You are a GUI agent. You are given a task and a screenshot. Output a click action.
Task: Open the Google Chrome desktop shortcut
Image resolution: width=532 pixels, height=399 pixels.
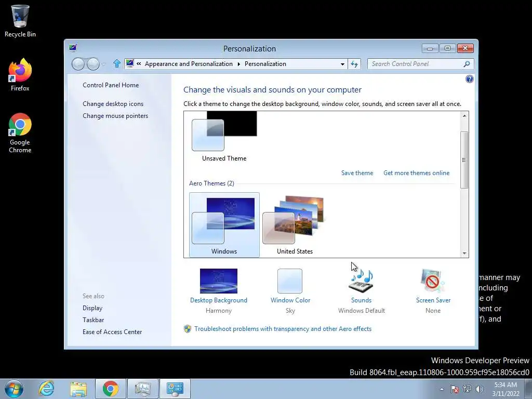(20, 133)
